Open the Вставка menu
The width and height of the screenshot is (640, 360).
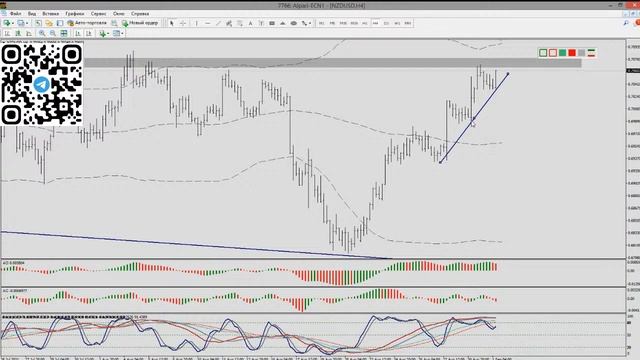pyautogui.click(x=51, y=13)
